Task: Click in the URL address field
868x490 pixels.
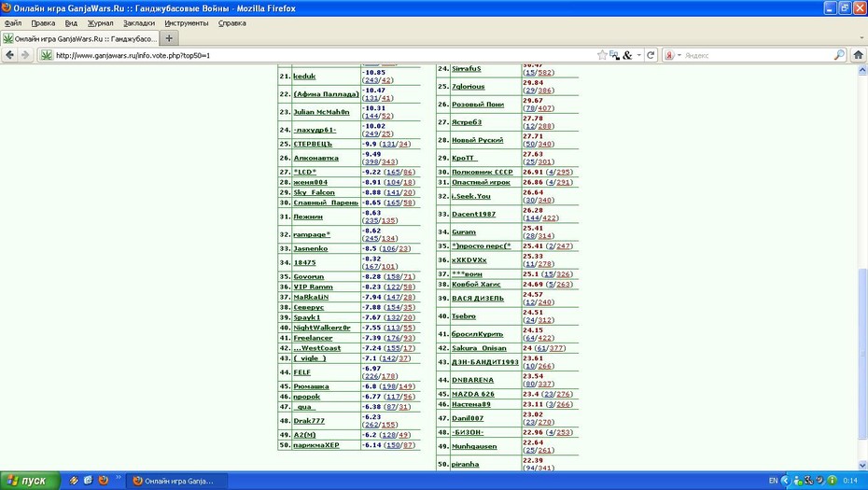Action: click(324, 55)
